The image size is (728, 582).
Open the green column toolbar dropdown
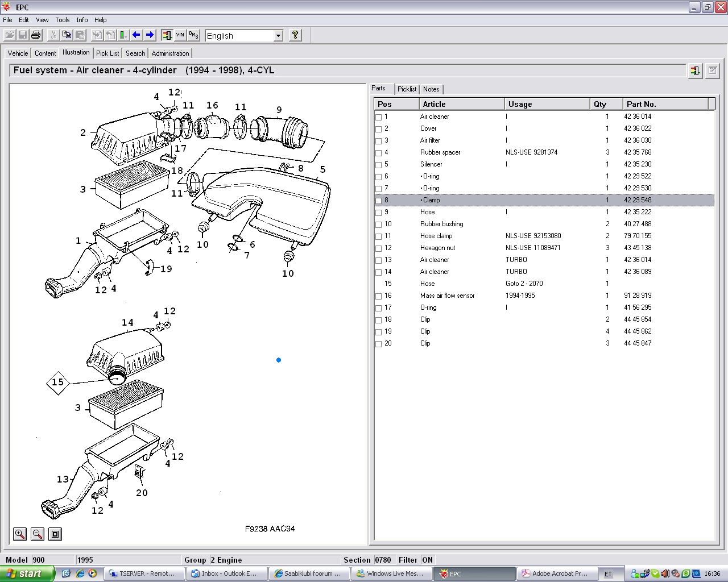pos(123,35)
